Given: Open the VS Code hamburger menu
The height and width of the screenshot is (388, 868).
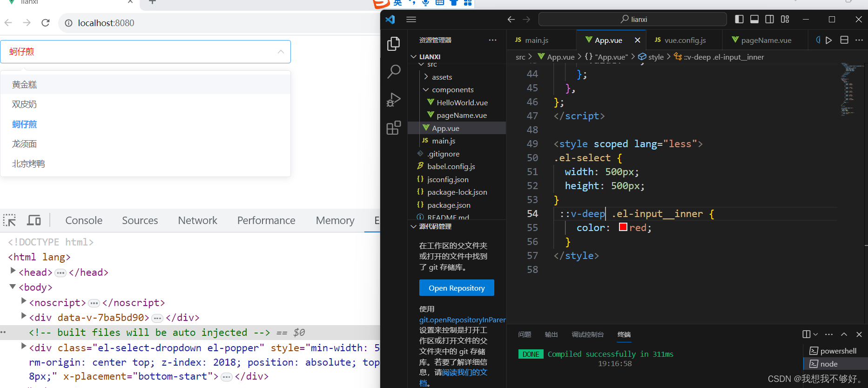Looking at the screenshot, I should [x=411, y=19].
